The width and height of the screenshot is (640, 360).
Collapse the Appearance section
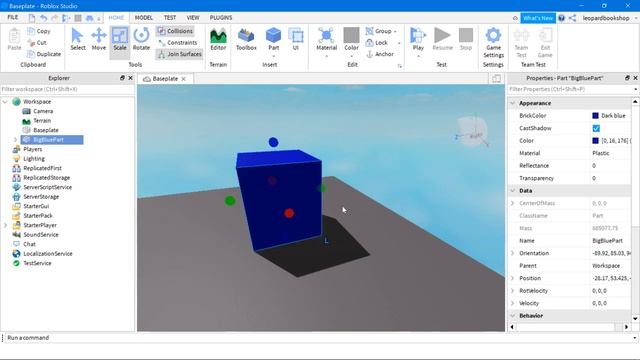[513, 103]
